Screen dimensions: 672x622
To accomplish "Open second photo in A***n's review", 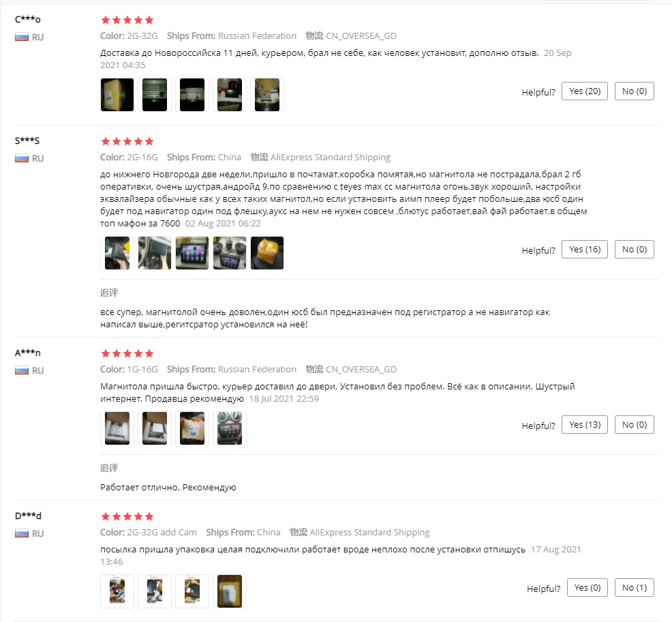I will (x=155, y=428).
